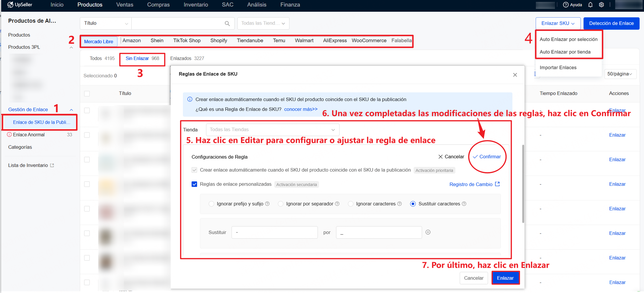This screenshot has height=293, width=644.
Task: Open the Ayuda help icon
Action: 566,5
